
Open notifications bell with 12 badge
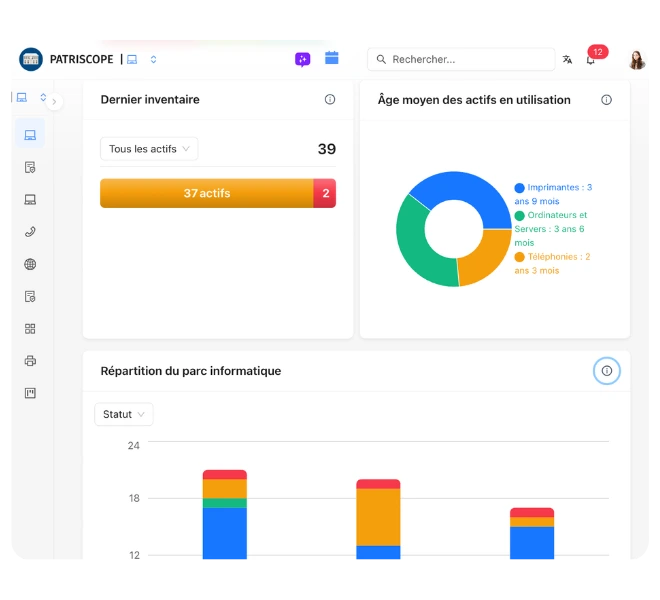[x=591, y=60]
